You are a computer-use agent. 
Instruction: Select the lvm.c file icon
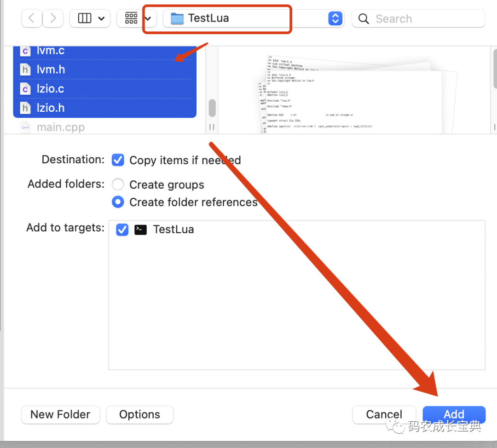[25, 51]
